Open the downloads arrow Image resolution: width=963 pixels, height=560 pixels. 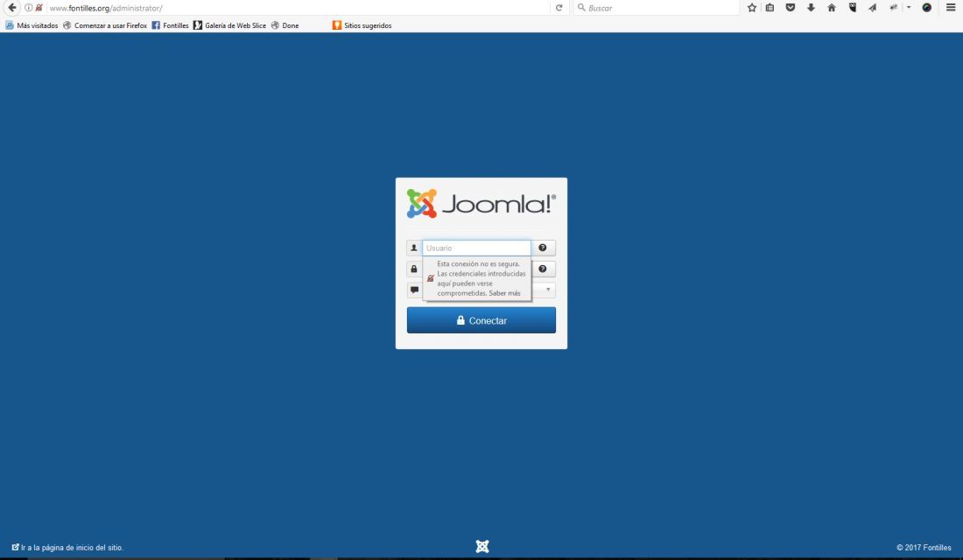click(x=811, y=8)
